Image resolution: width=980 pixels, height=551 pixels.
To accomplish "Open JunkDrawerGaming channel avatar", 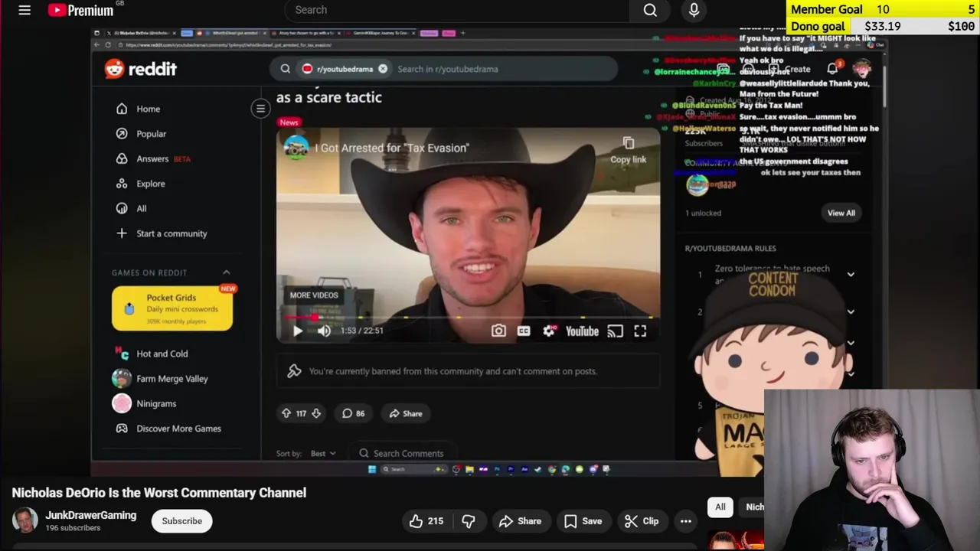I will (x=24, y=520).
